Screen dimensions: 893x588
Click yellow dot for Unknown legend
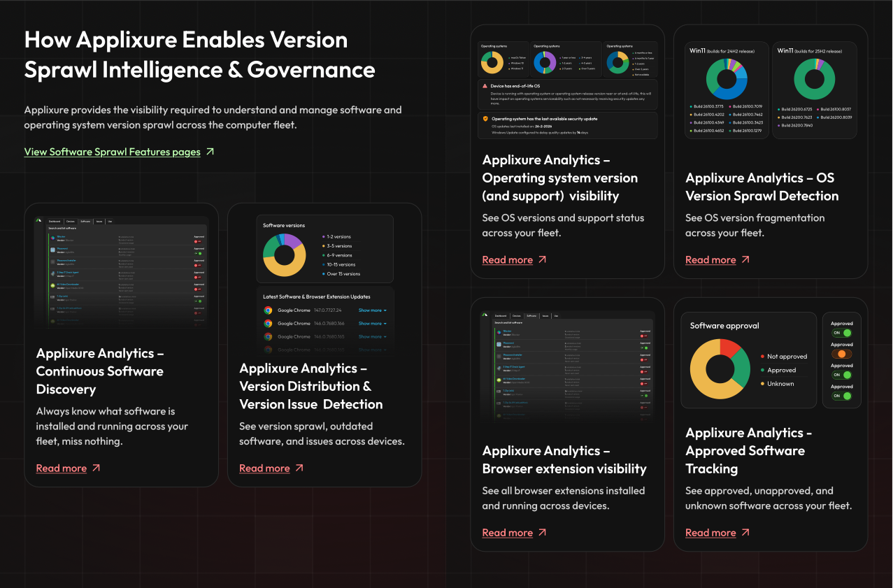click(762, 384)
